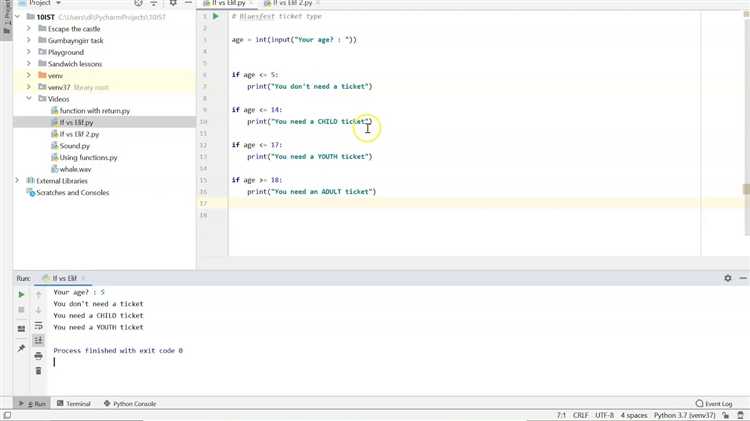This screenshot has height=421, width=750.
Task: Click the 'You need an ADULT ticket' string
Action: pyautogui.click(x=323, y=192)
